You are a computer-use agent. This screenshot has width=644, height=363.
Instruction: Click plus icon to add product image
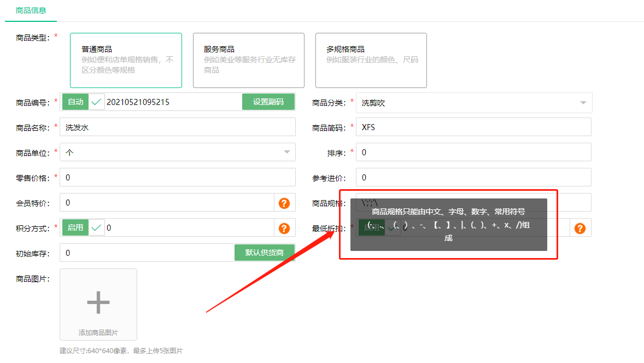[98, 302]
